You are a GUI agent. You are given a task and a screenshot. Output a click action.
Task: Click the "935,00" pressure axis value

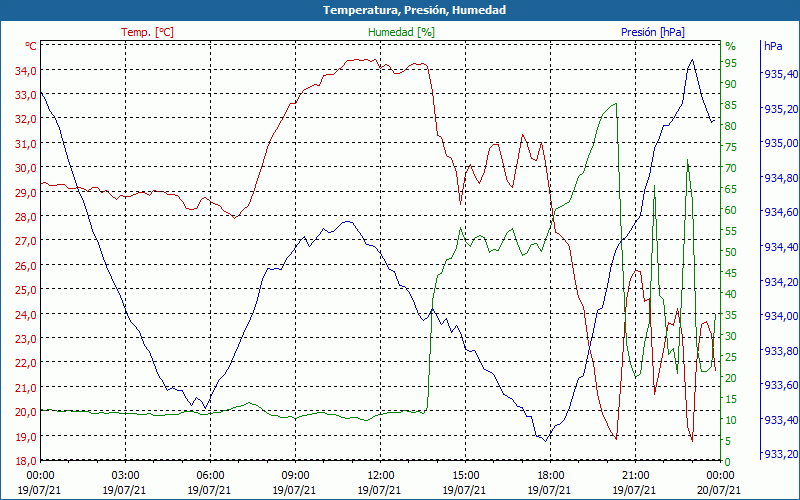(x=781, y=143)
